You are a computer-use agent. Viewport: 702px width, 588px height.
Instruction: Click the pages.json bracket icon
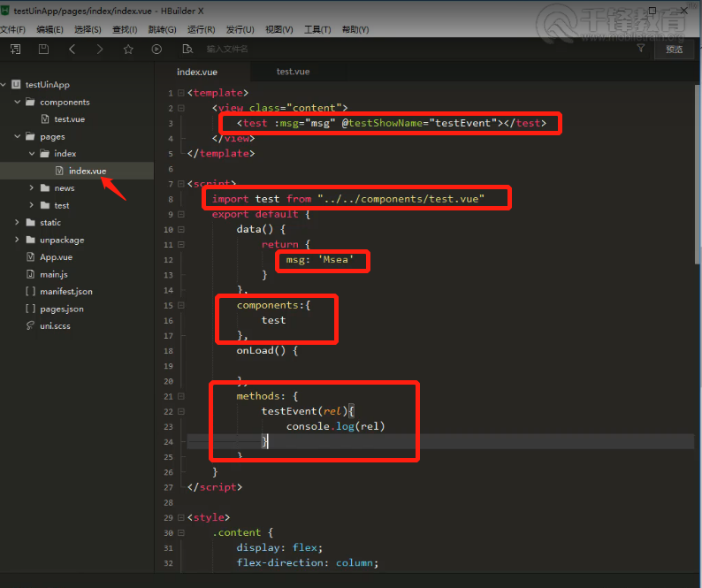[30, 309]
